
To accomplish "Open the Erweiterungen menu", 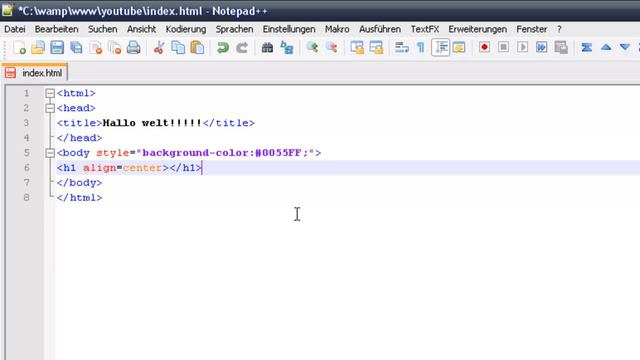I will pos(478,29).
